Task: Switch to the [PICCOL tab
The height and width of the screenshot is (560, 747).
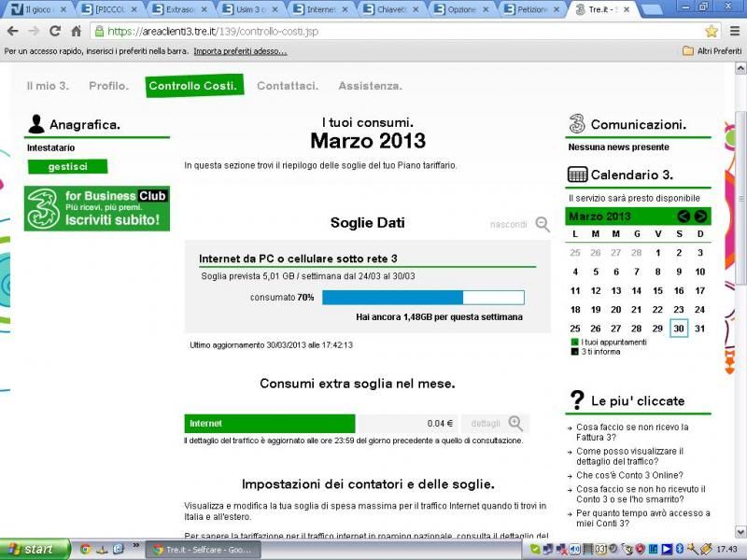Action: pyautogui.click(x=108, y=9)
